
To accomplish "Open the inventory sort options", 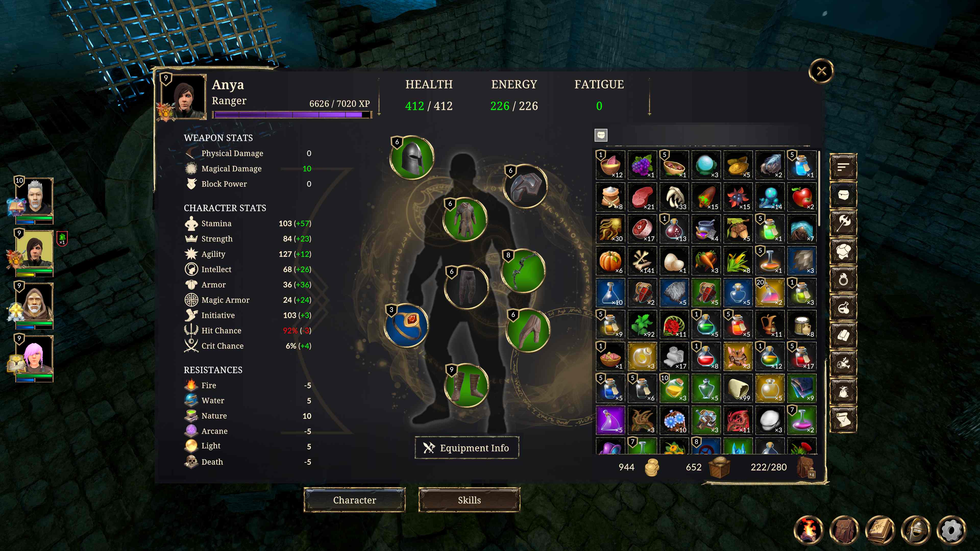I will (843, 167).
